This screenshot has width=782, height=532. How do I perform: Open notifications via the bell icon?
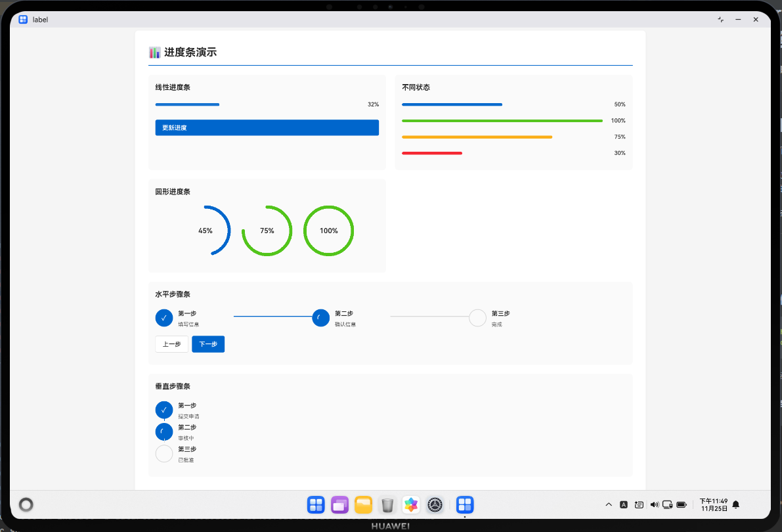click(x=735, y=504)
